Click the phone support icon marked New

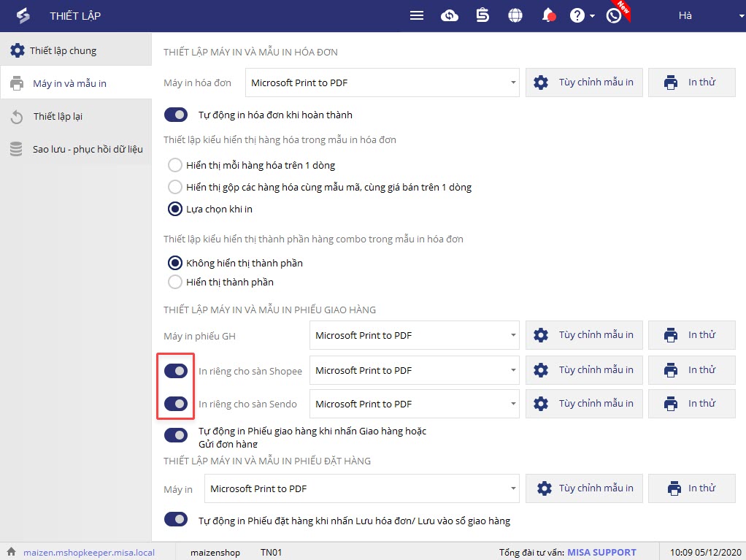point(614,16)
